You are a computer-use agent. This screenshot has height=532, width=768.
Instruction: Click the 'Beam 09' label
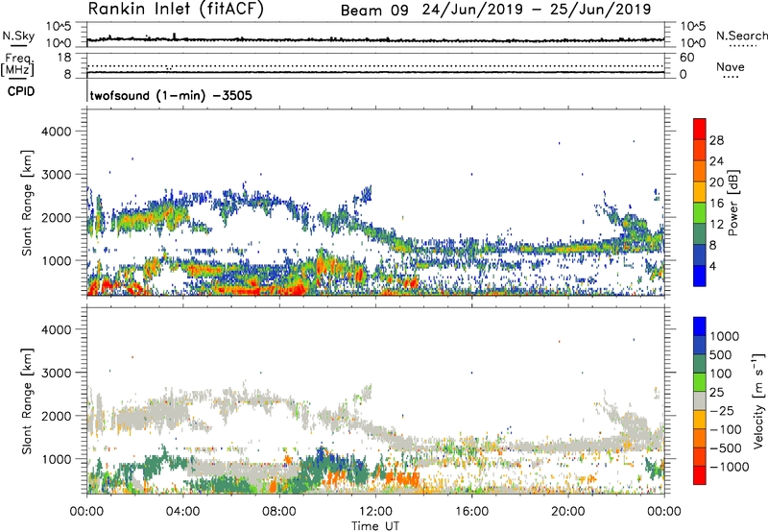pyautogui.click(x=374, y=11)
